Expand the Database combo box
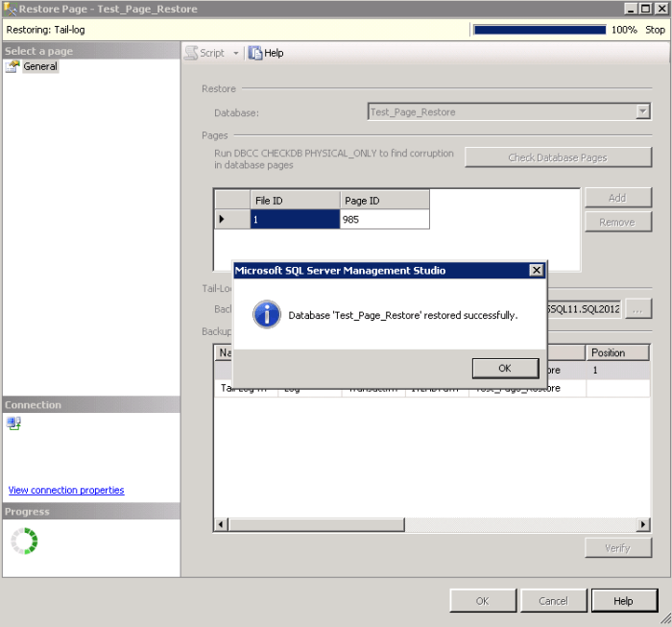 643,112
